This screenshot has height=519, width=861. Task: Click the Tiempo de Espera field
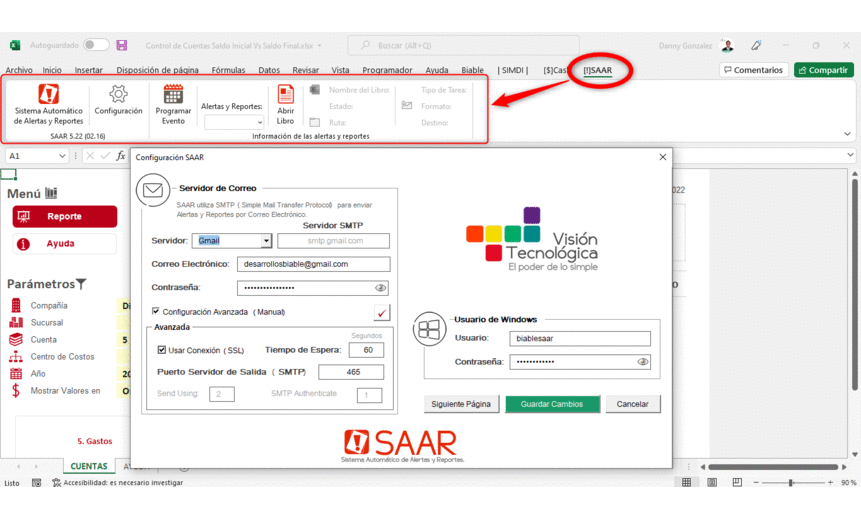[x=366, y=350]
